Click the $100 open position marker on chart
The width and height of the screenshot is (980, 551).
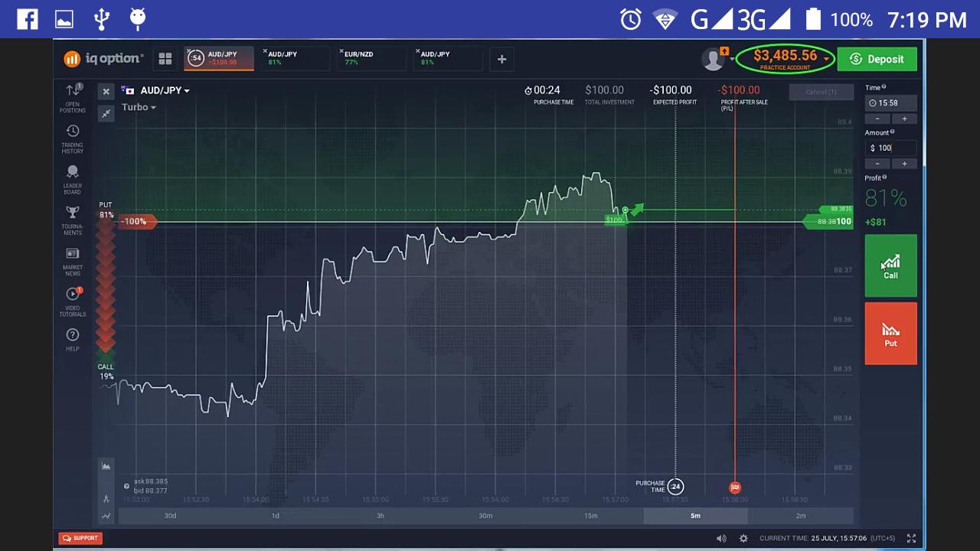[x=615, y=220]
